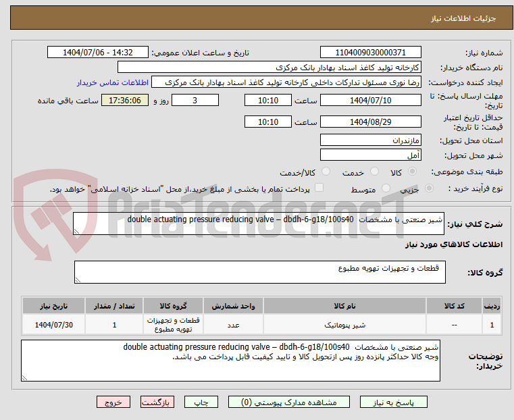Click the response deadline date field 1404/07/10
The height and width of the screenshot is (420, 514).
[x=370, y=101]
